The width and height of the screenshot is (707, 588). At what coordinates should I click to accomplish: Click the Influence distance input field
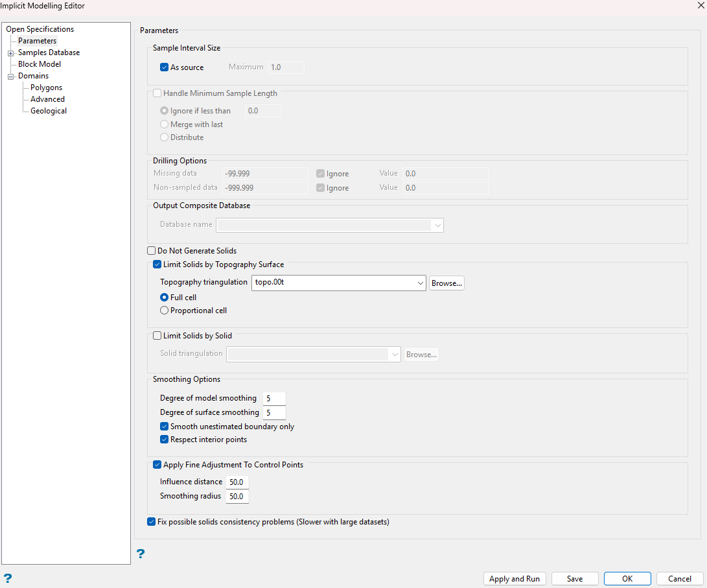237,482
